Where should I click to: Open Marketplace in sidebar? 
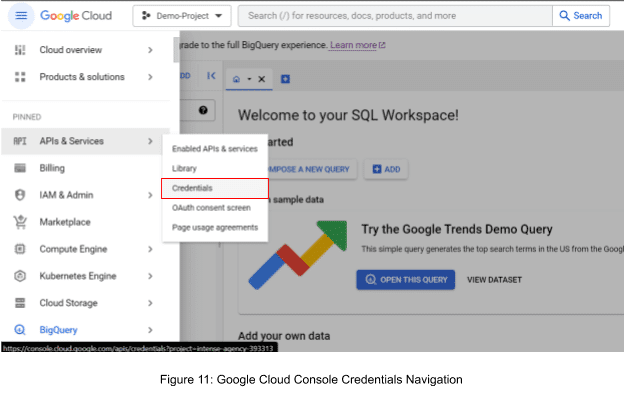click(x=86, y=222)
